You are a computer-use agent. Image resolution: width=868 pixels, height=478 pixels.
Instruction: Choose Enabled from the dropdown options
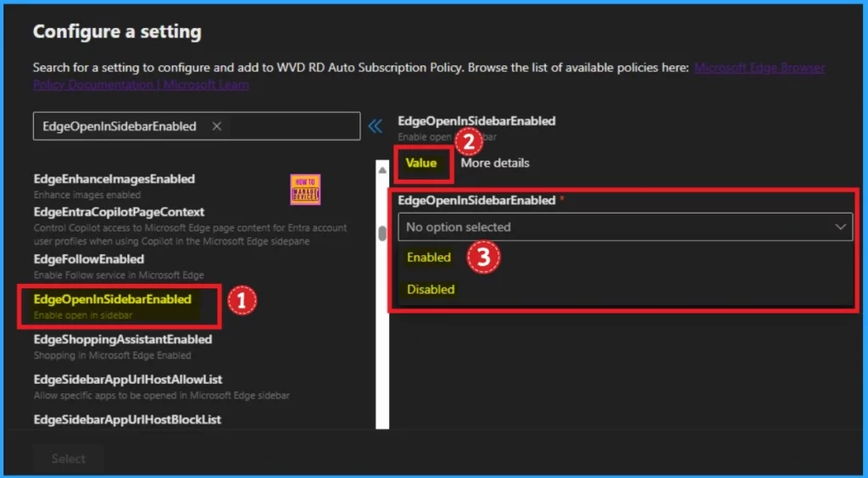tap(429, 258)
